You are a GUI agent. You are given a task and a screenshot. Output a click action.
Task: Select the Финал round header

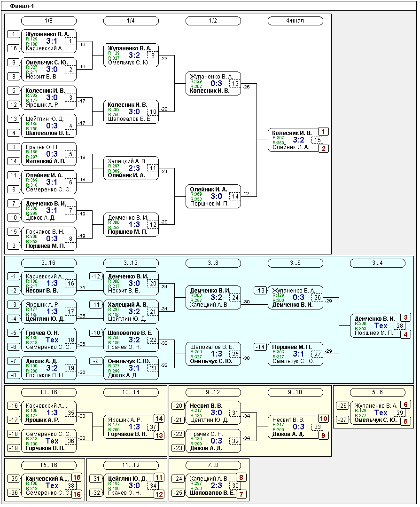(x=295, y=21)
